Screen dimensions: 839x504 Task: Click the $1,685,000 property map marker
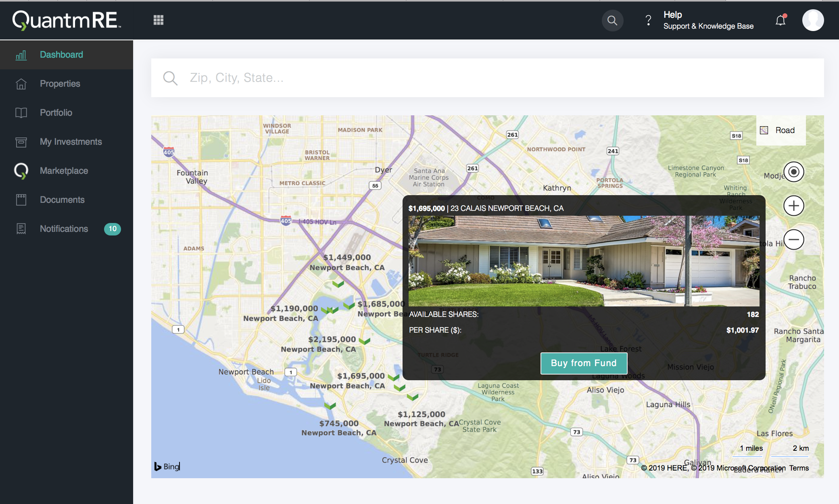(x=349, y=305)
